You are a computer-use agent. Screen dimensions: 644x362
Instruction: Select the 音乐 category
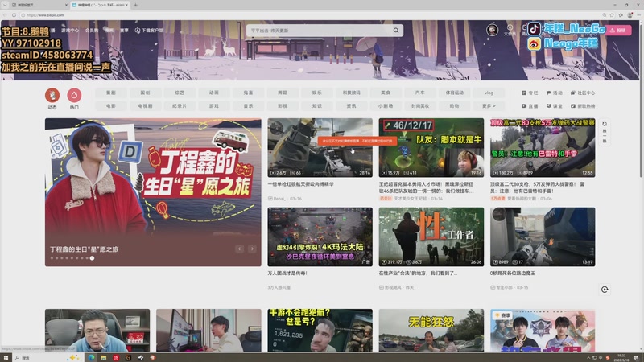[248, 106]
